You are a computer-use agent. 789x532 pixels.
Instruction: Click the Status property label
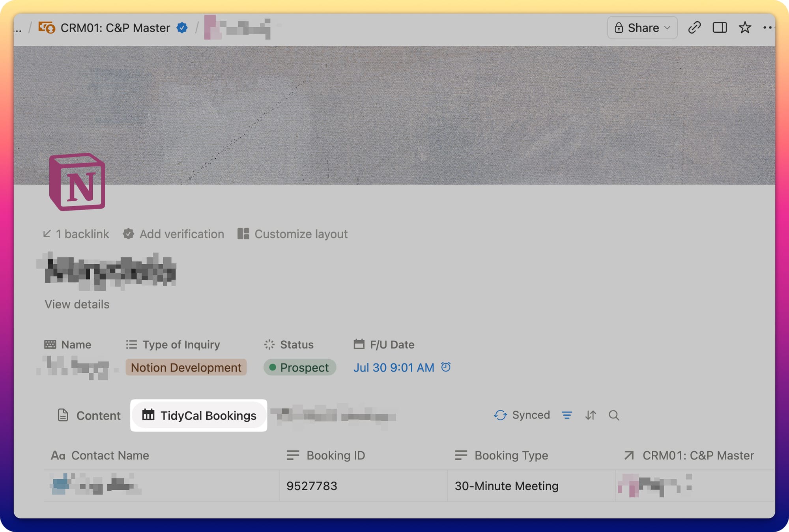click(x=289, y=344)
